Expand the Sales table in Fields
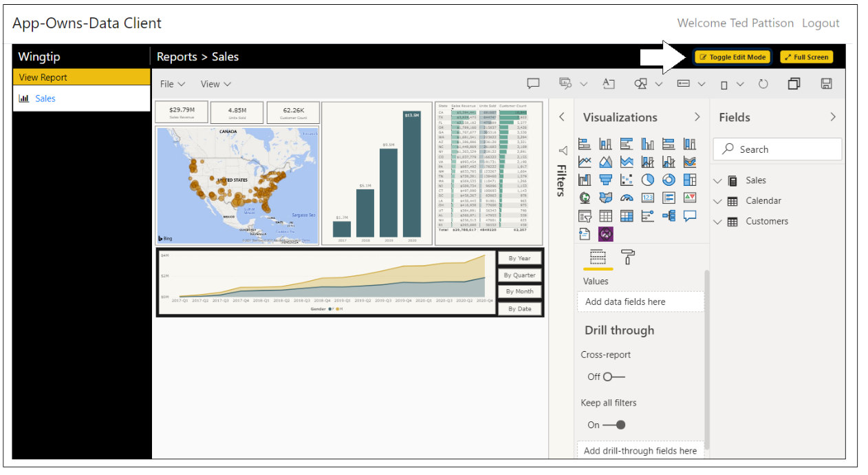The height and width of the screenshot is (475, 868). pos(718,180)
